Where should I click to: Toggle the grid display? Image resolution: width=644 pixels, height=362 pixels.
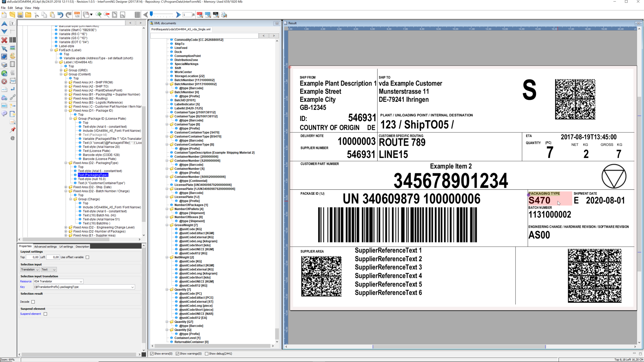pos(137,14)
